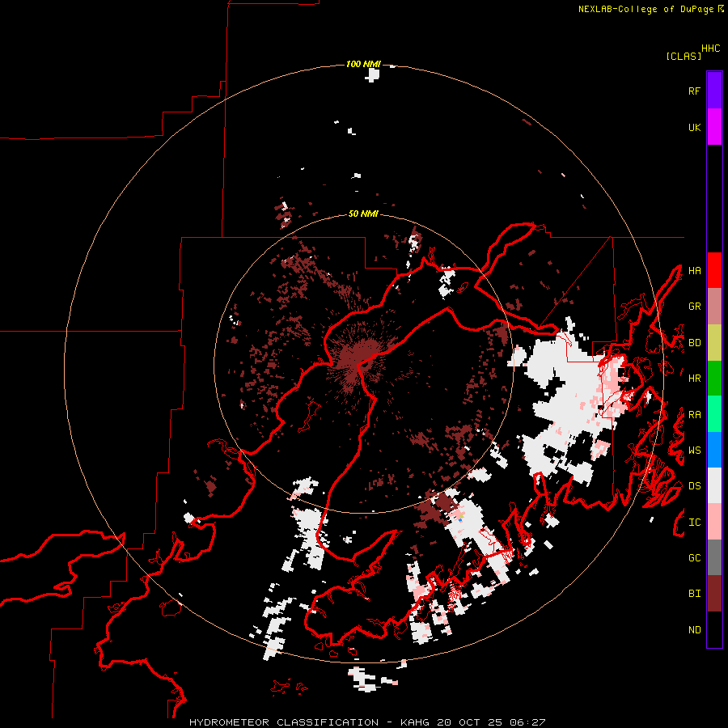Click the RA legend label
The width and height of the screenshot is (728, 728).
[x=694, y=415]
